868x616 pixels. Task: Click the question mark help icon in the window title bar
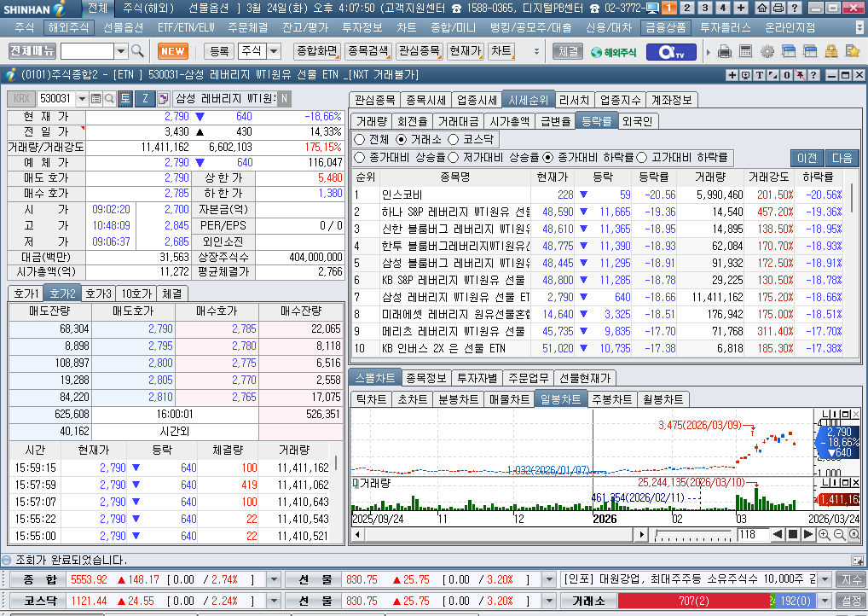(813, 75)
